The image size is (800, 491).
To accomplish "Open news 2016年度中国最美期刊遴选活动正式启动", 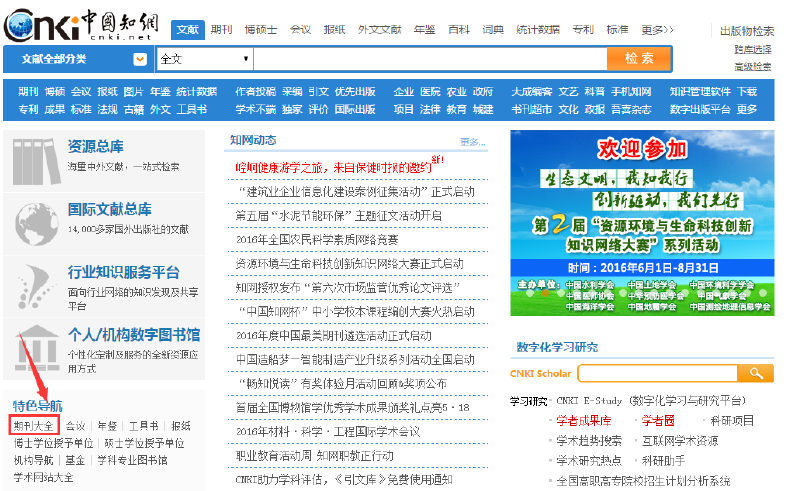I will click(x=334, y=336).
